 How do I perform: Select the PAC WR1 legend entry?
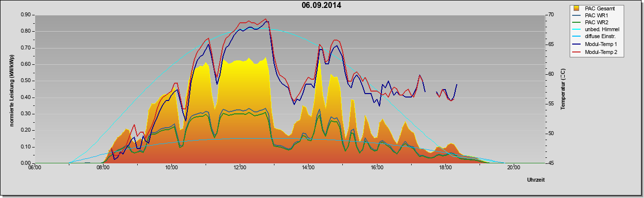pos(595,15)
